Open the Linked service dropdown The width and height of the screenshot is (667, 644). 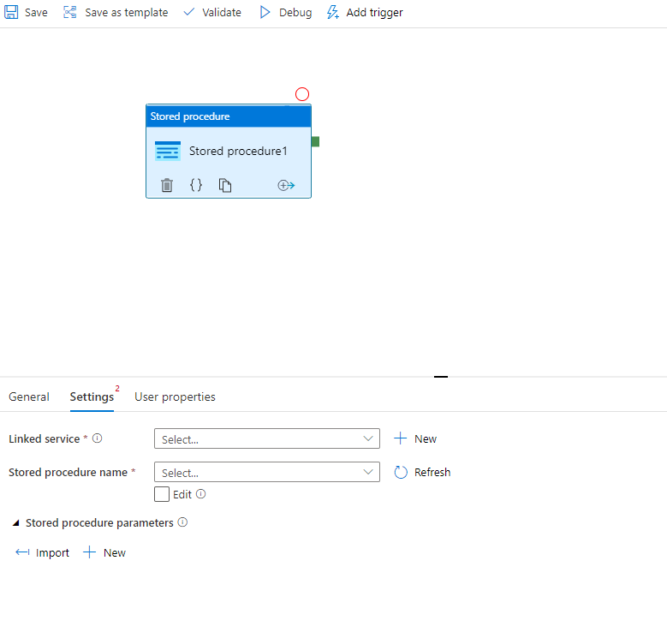click(266, 438)
